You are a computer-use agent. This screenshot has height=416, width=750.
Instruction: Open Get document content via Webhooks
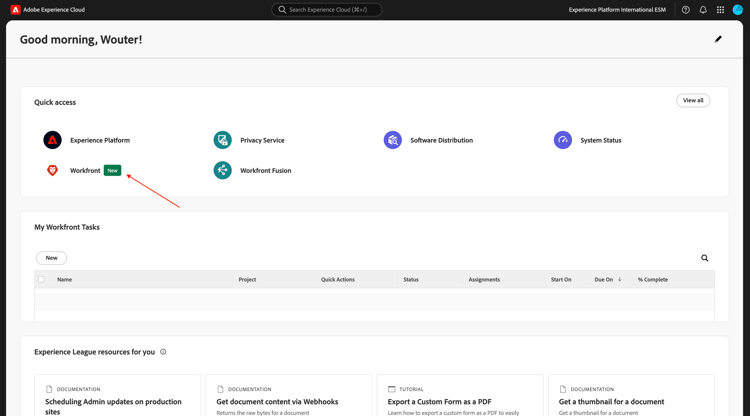(277, 402)
